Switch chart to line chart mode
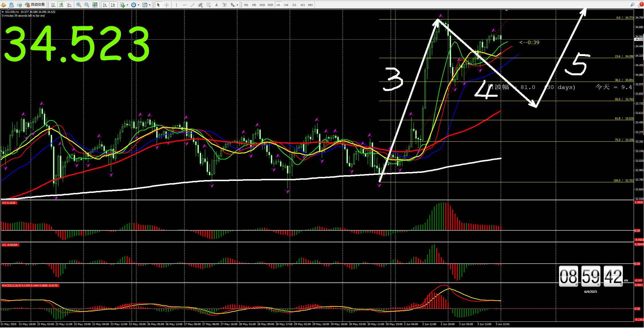 (x=69, y=5)
